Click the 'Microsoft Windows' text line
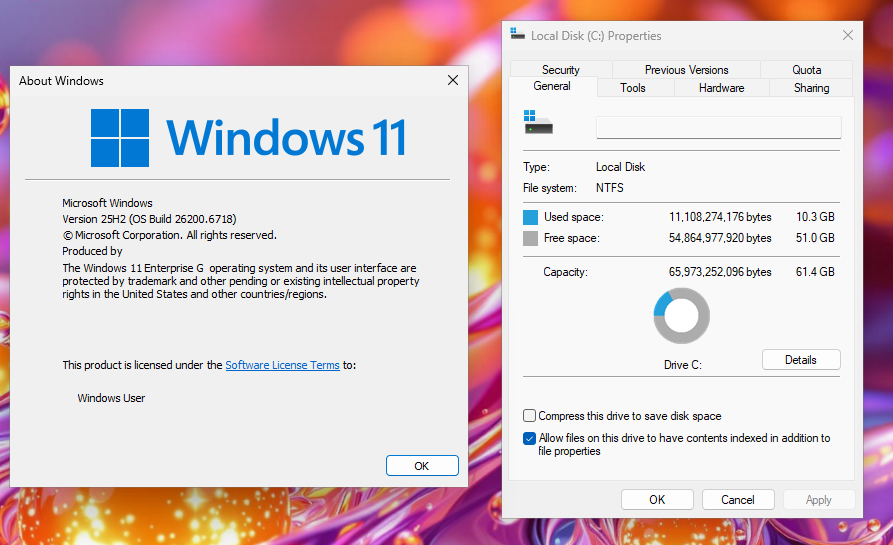The height and width of the screenshot is (545, 893). pos(107,203)
